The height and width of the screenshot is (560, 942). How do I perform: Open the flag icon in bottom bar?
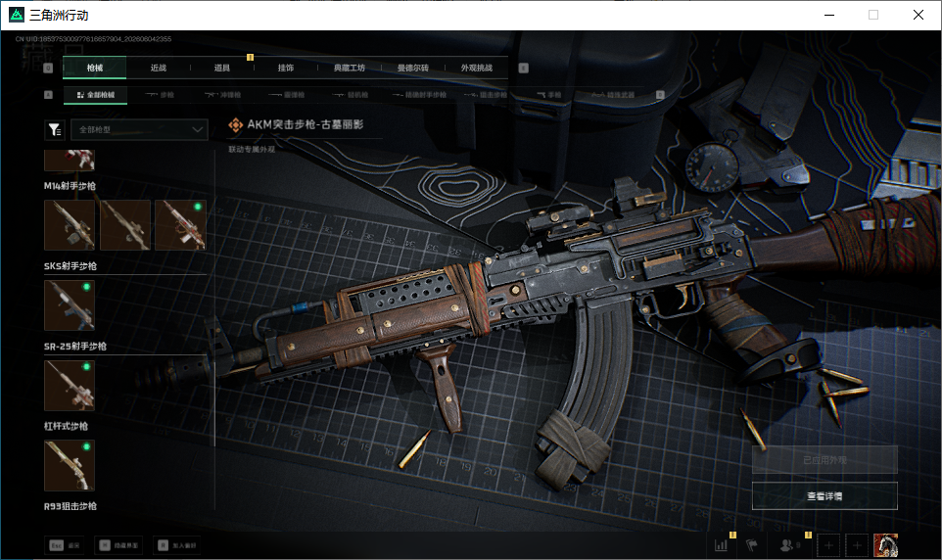coord(752,545)
